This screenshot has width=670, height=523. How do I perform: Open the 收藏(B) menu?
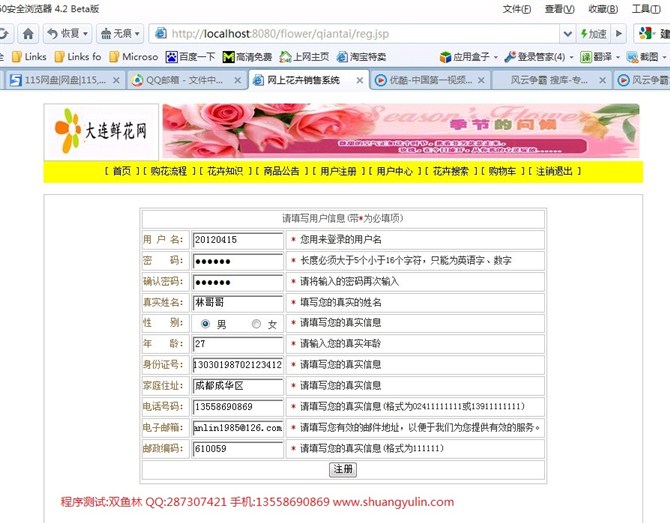[x=603, y=9]
